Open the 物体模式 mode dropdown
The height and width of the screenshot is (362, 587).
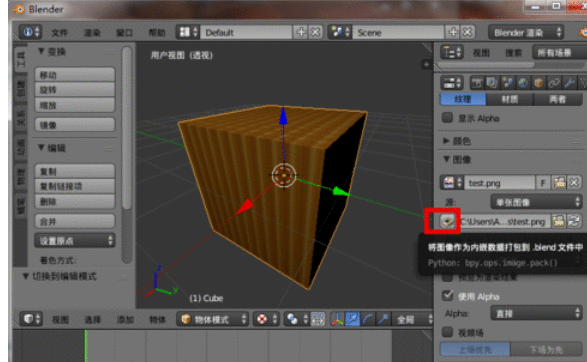212,319
